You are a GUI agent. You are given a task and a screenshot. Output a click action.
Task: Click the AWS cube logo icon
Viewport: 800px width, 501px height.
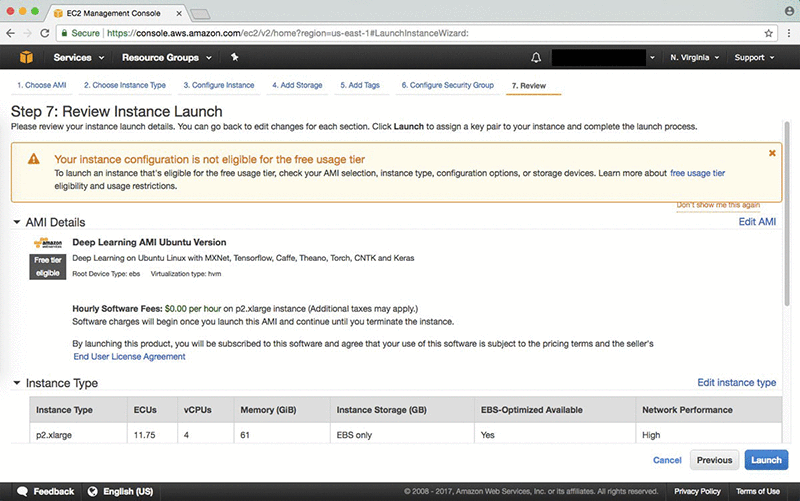click(x=26, y=57)
